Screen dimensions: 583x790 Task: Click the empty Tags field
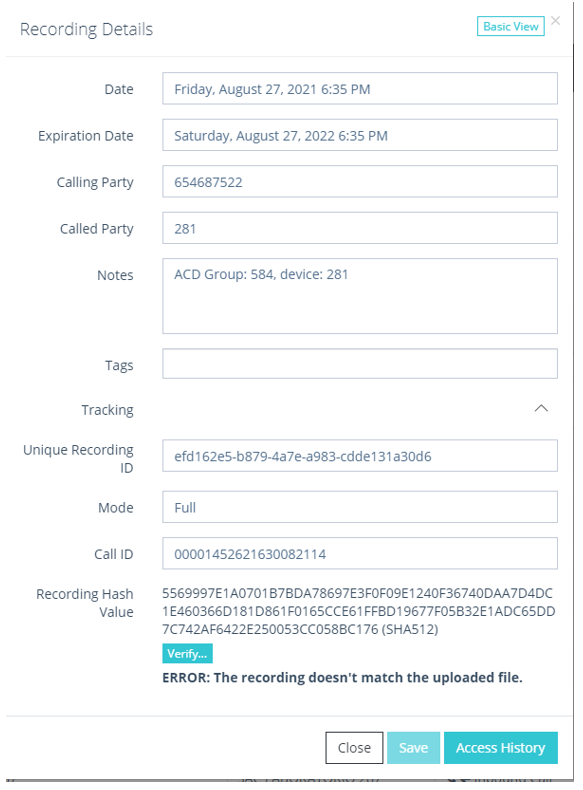coord(360,364)
